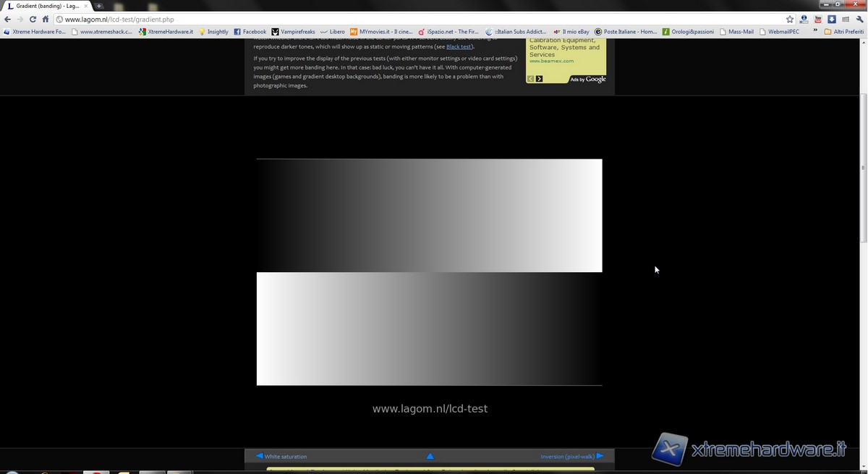This screenshot has width=868, height=474.
Task: Open the Altri Preferiti bookmarks folder
Action: coord(844,32)
